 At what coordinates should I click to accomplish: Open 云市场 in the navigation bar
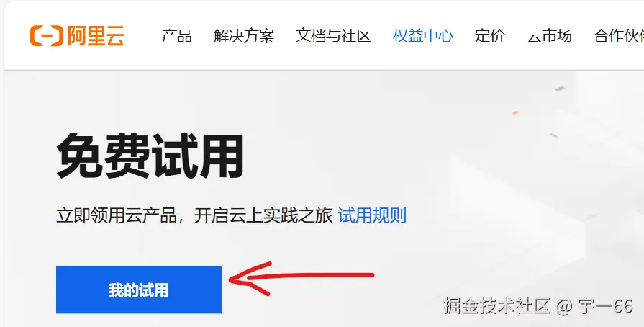549,36
